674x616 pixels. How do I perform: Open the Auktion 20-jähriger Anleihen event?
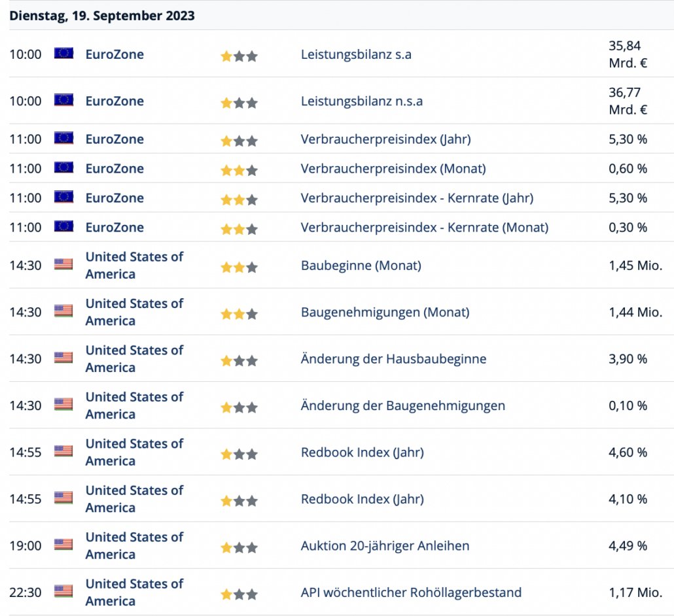point(385,546)
